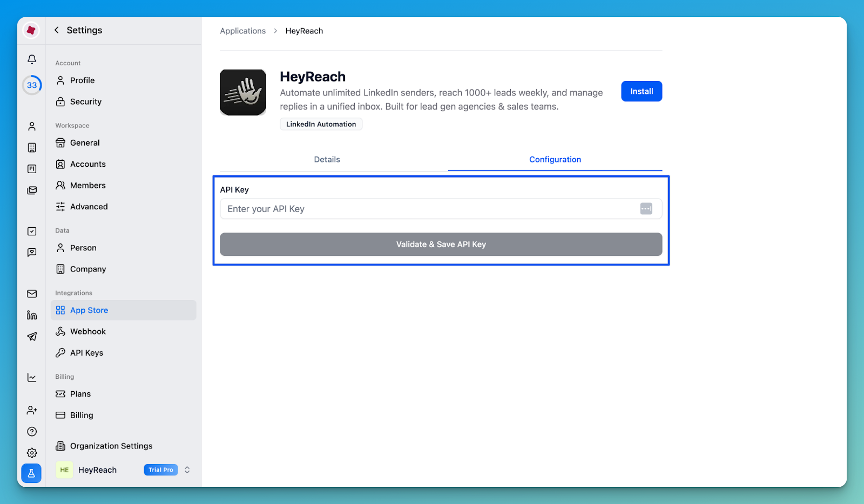Open Profile settings

[124, 80]
